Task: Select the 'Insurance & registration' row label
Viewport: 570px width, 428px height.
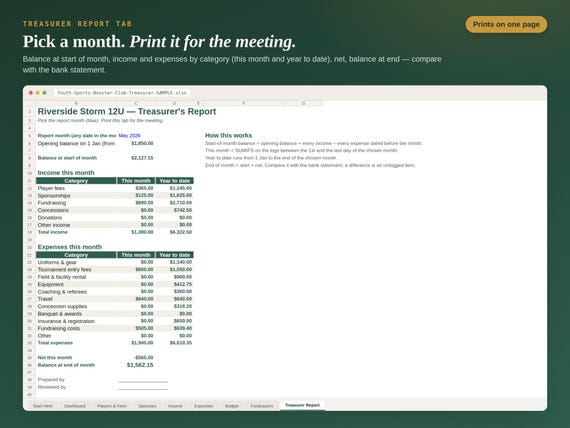Action: [x=66, y=321]
